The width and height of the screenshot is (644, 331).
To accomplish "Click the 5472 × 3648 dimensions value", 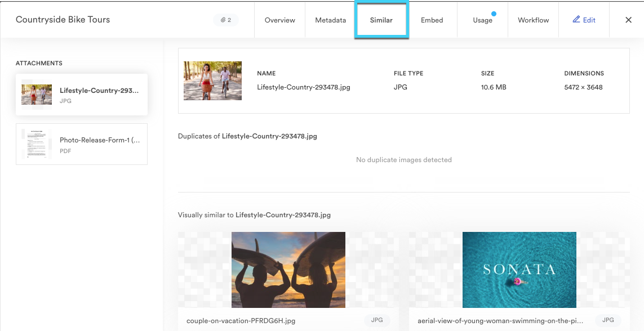I will coord(583,87).
